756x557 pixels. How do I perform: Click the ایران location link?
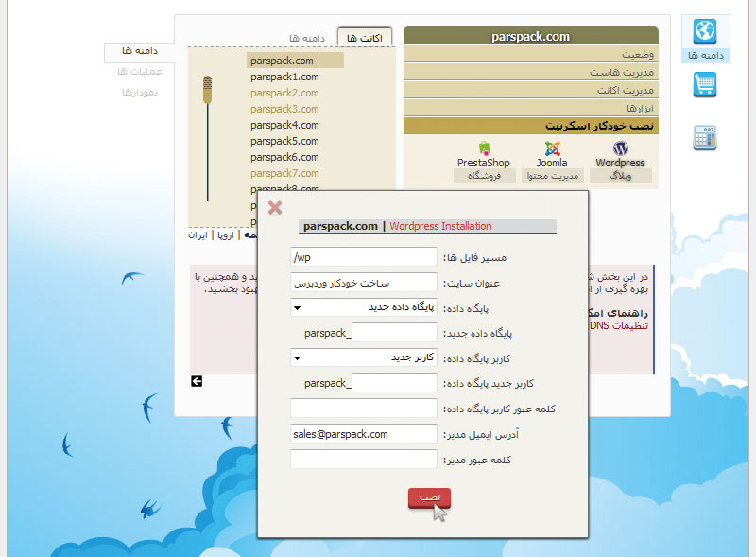(x=198, y=235)
